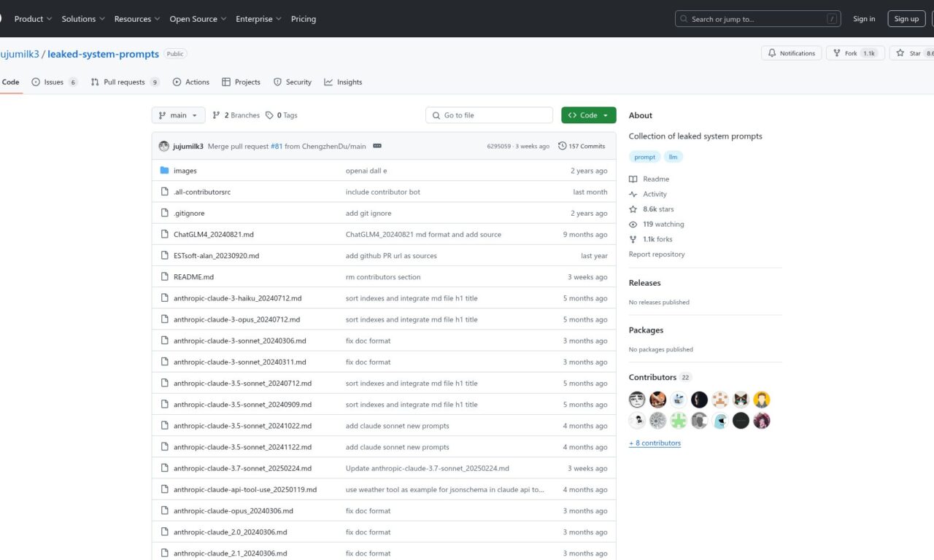Viewport: 934px width, 560px height.
Task: Open pull request #81 link
Action: tap(277, 146)
